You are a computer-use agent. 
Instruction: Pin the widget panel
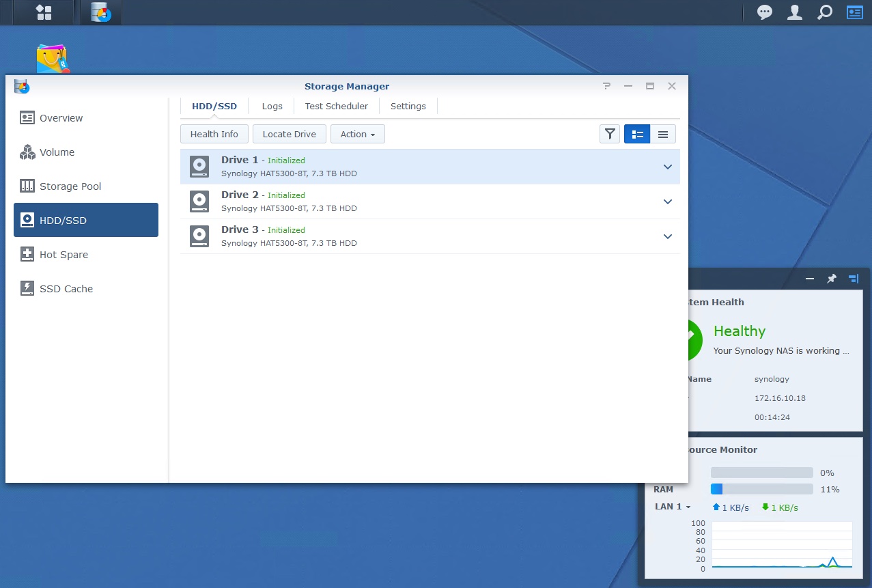pos(832,279)
